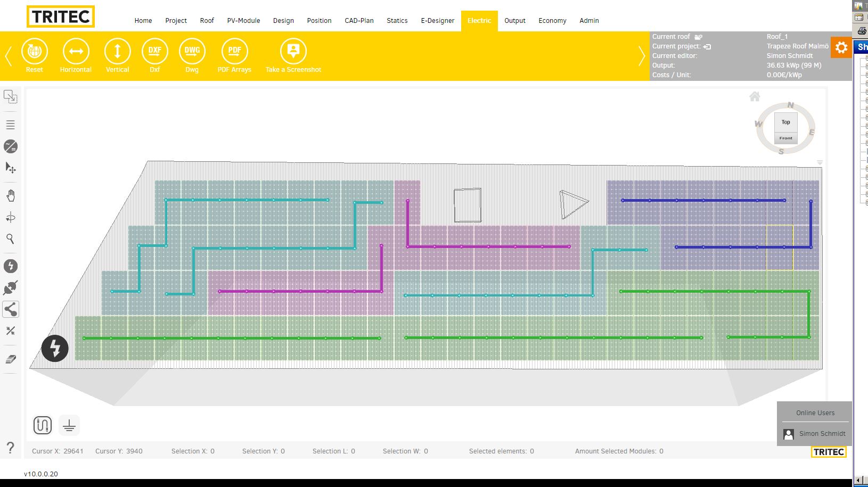
Task: Take a Screenshot of the roof
Action: (x=293, y=52)
